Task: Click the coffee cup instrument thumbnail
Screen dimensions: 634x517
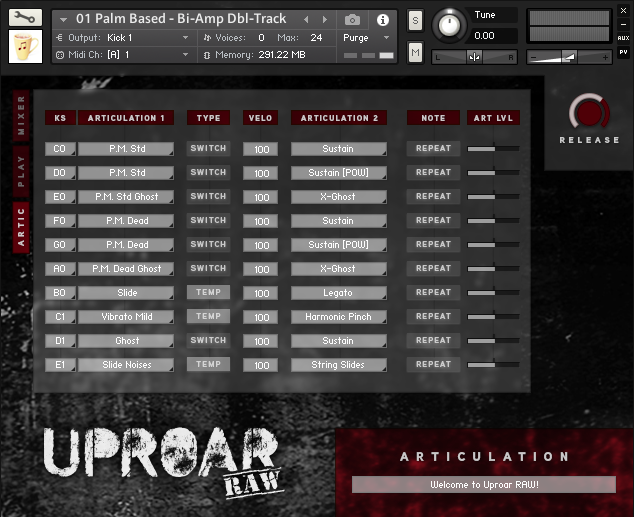Action: [25, 46]
